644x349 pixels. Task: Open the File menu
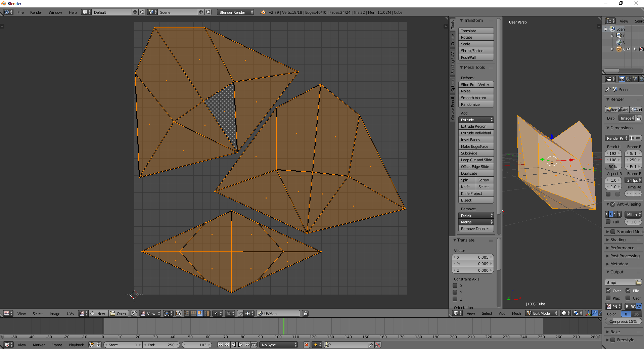click(20, 12)
